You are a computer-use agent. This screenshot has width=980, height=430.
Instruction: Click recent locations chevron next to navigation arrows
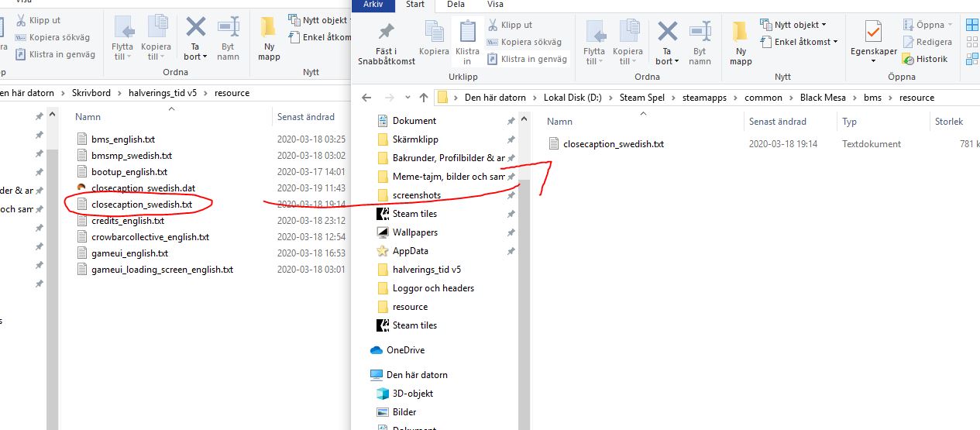coord(407,98)
